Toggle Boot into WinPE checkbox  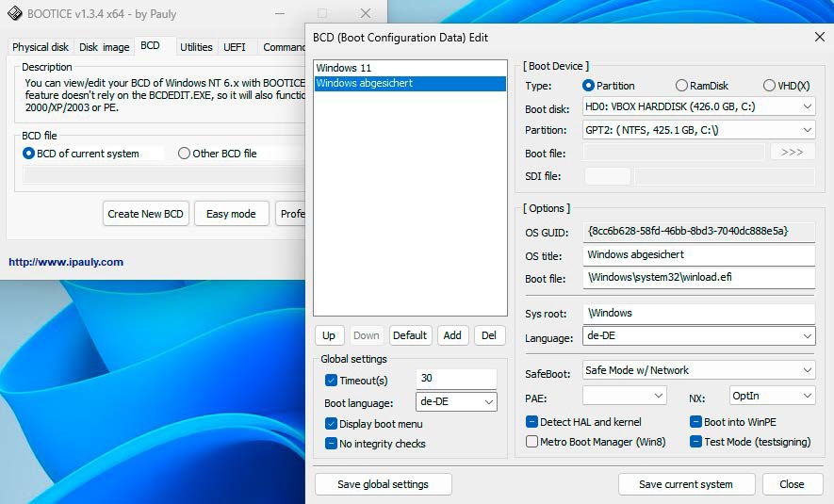tap(695, 422)
